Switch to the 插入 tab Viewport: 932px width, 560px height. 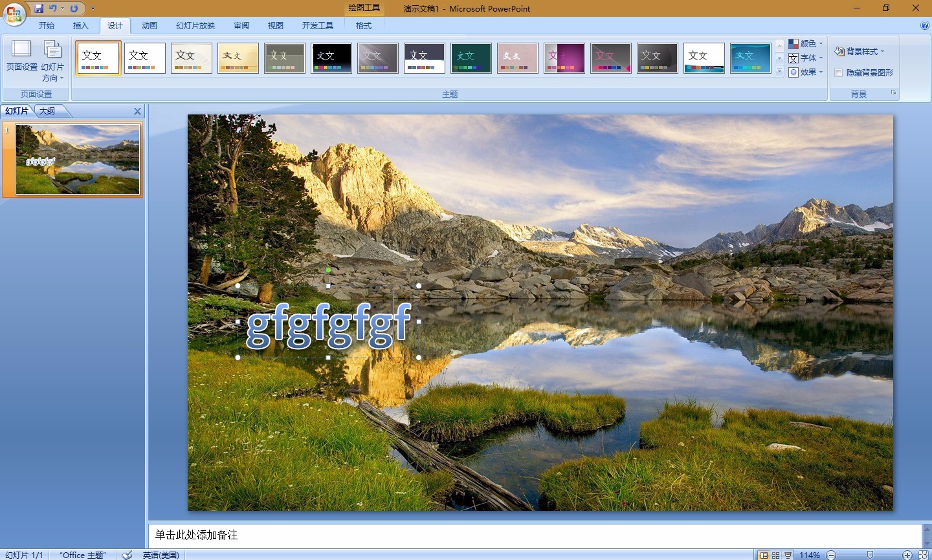(81, 26)
